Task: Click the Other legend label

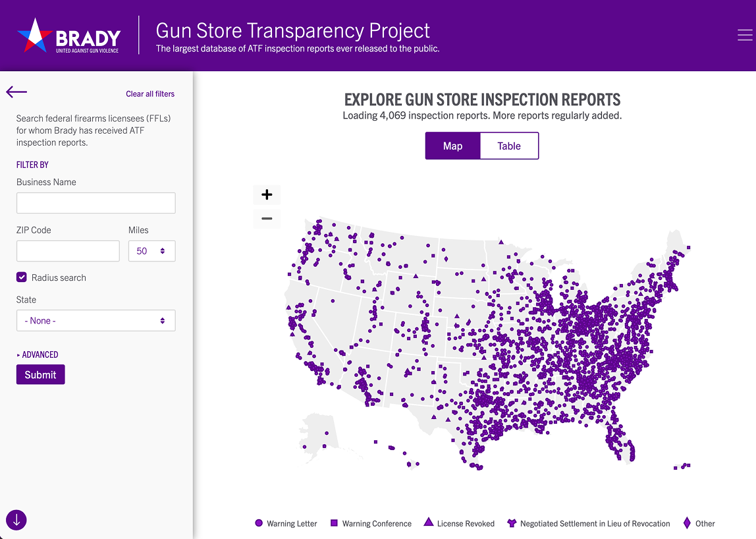Action: pyautogui.click(x=705, y=524)
